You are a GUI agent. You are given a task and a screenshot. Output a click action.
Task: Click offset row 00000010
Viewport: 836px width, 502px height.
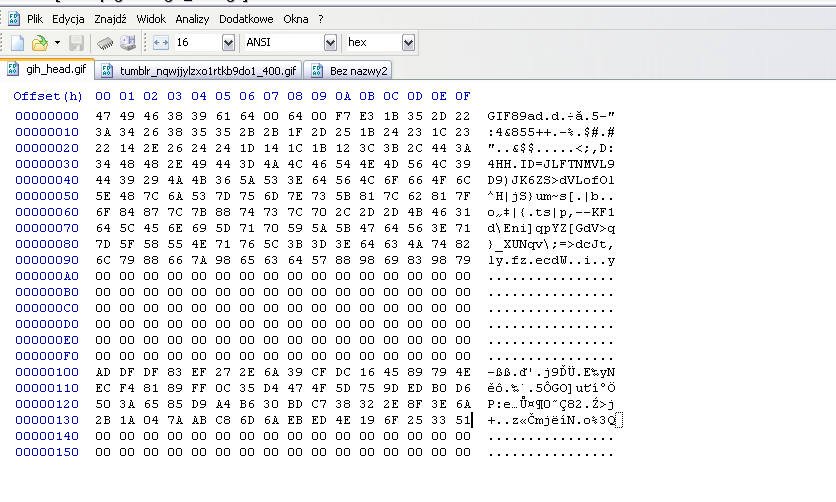tap(47, 132)
